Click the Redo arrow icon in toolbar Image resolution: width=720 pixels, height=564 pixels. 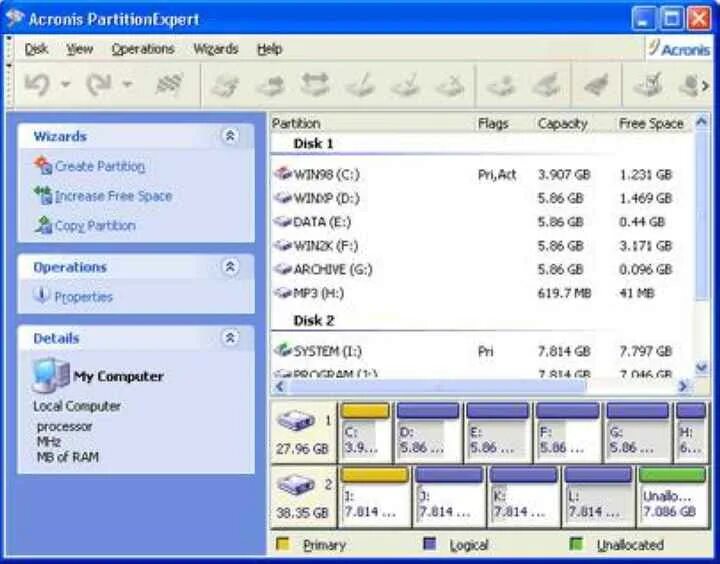[99, 85]
